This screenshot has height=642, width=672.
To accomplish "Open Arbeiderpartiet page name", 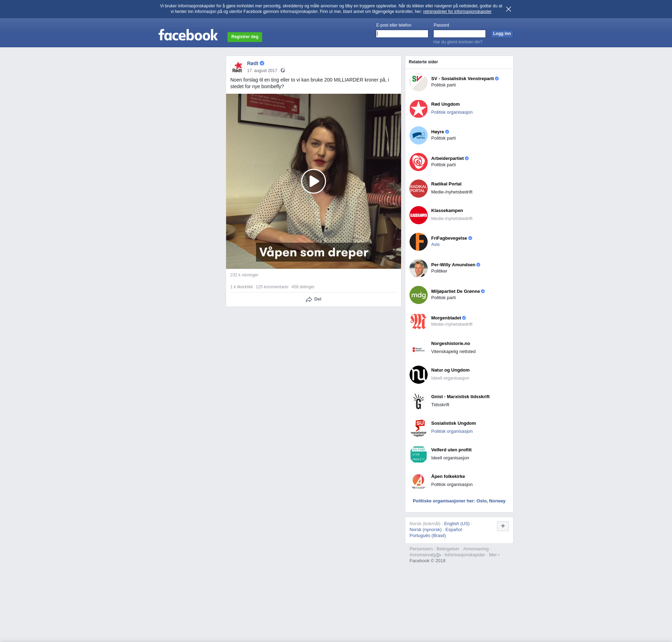I will click(447, 158).
